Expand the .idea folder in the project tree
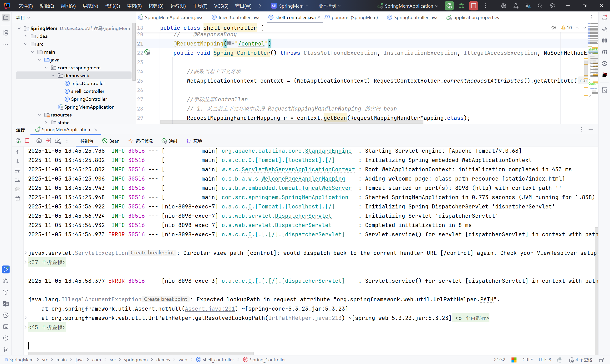610x364 pixels. pyautogui.click(x=26, y=36)
